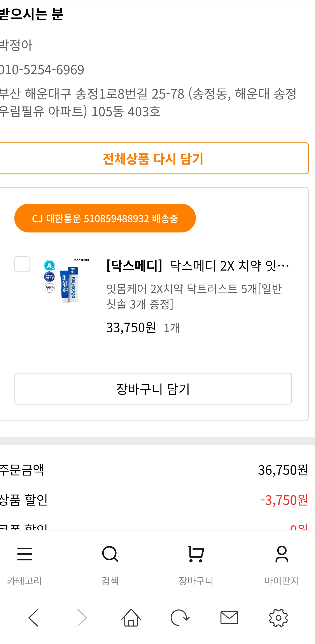Open the 마이딴지 profile icon
This screenshot has width=315, height=644.
click(x=282, y=554)
